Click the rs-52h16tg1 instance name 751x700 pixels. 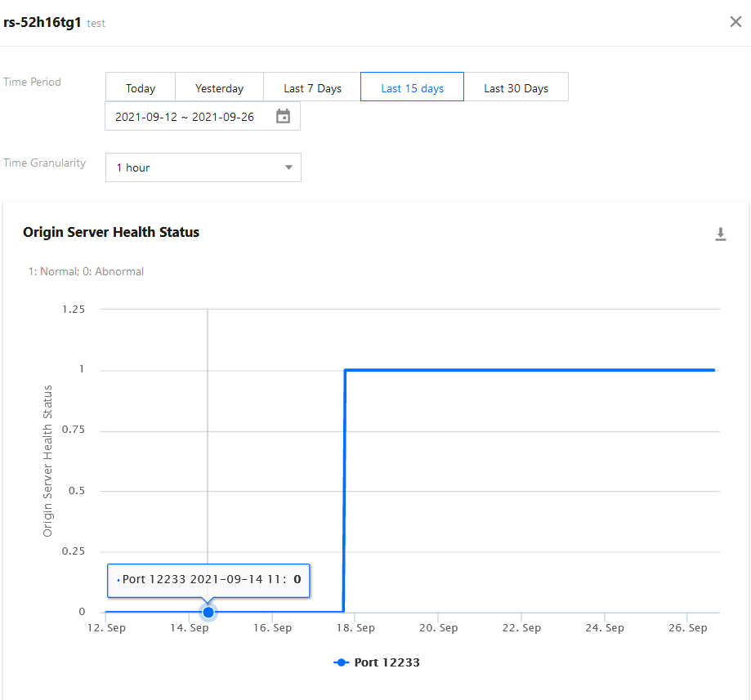click(x=42, y=22)
